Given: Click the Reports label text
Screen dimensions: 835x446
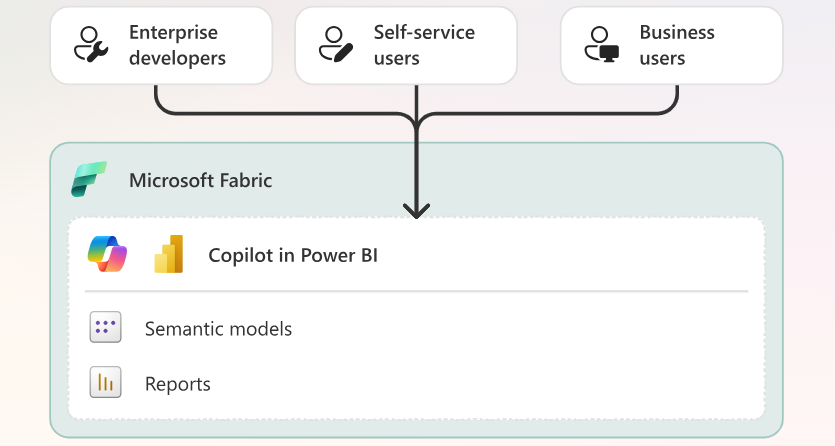Looking at the screenshot, I should tap(178, 384).
